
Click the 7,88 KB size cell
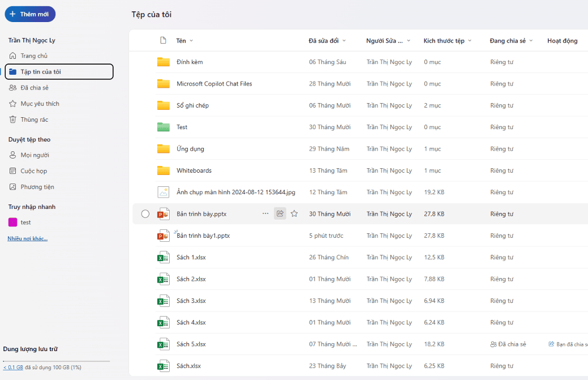(x=434, y=279)
